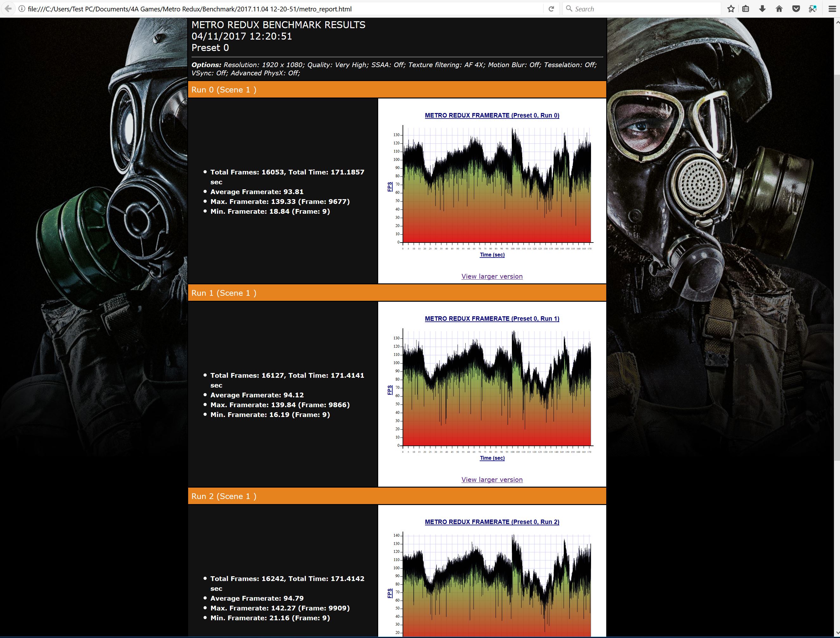Bookmark this page with star icon
This screenshot has height=638, width=840.
point(731,9)
